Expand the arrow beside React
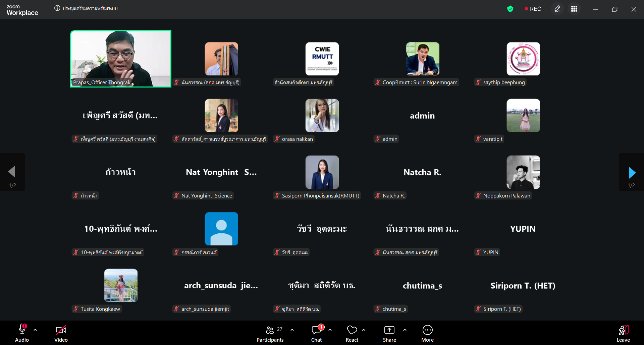 (364, 330)
